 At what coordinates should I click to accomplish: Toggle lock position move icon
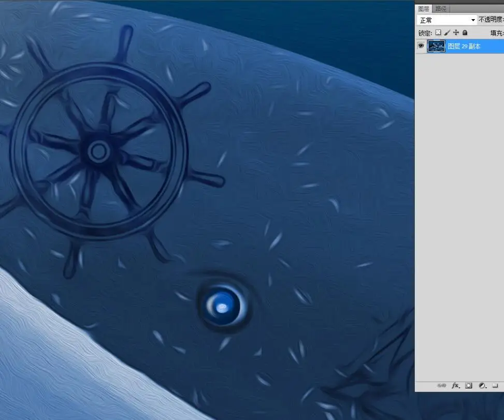click(x=456, y=33)
